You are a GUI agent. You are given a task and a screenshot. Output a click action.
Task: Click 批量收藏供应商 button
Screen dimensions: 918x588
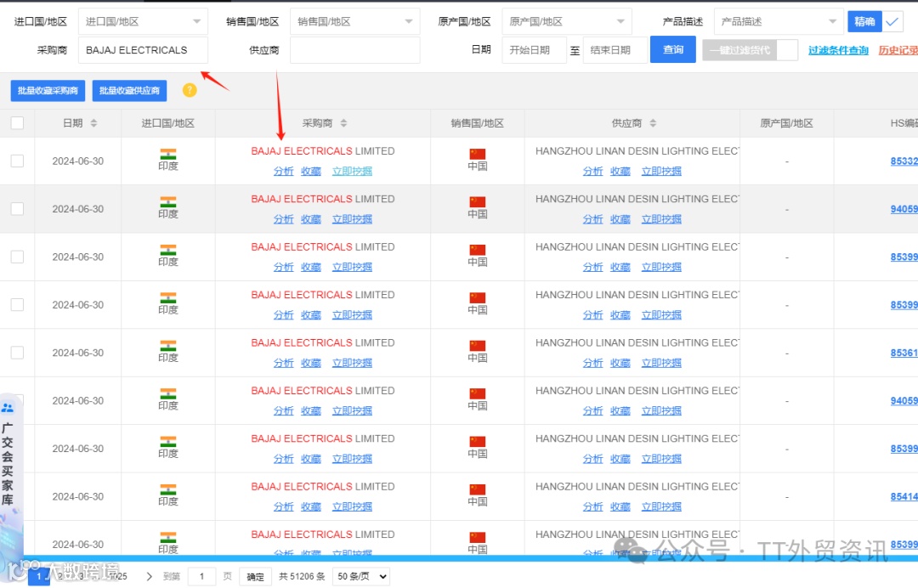point(129,91)
